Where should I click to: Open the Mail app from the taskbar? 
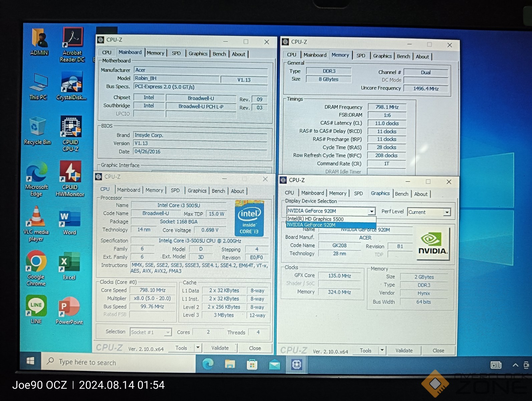click(x=274, y=365)
